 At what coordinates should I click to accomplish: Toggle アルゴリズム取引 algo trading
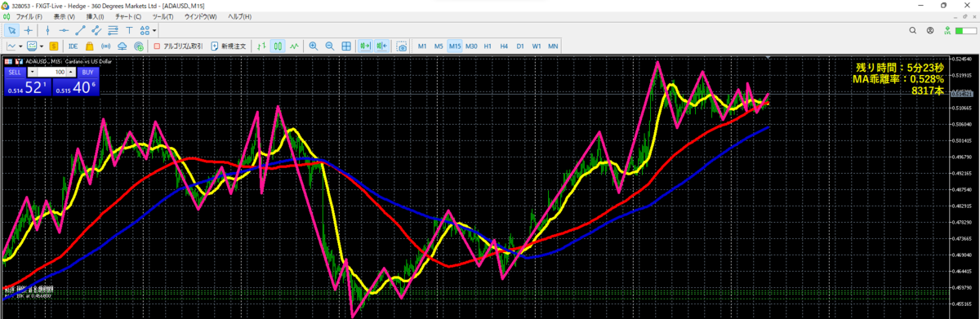tap(179, 47)
